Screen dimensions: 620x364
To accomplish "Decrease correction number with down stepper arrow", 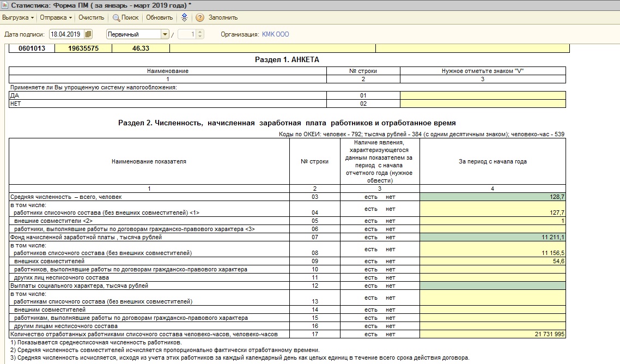I will [x=200, y=37].
